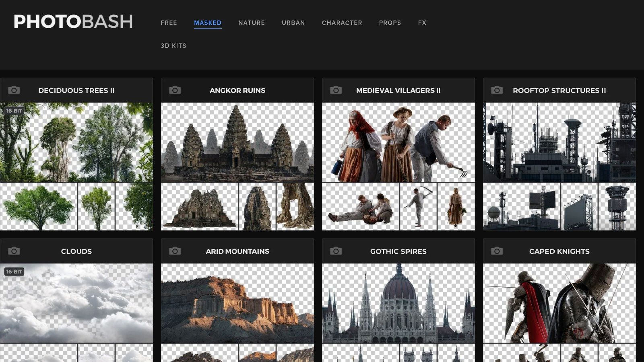644x362 pixels.
Task: Click the camera icon beside Deciduous Trees II
Action: coord(14,90)
